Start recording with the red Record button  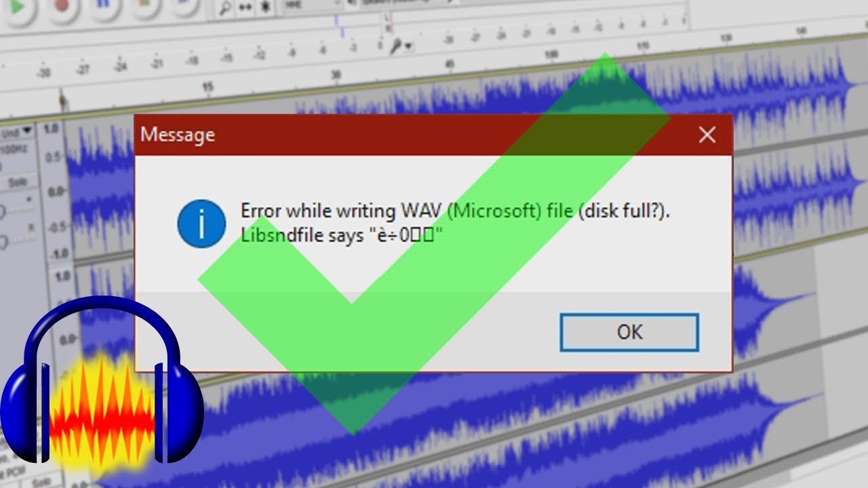[x=62, y=5]
